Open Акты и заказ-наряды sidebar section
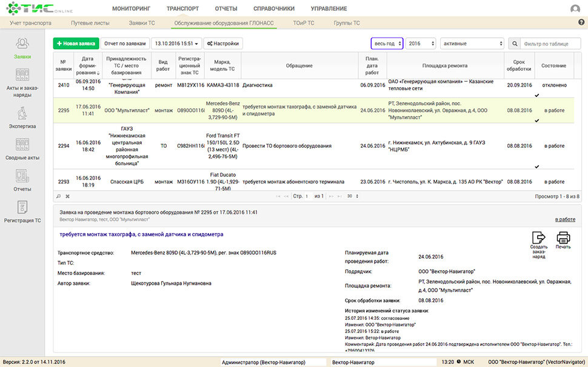 [22, 83]
